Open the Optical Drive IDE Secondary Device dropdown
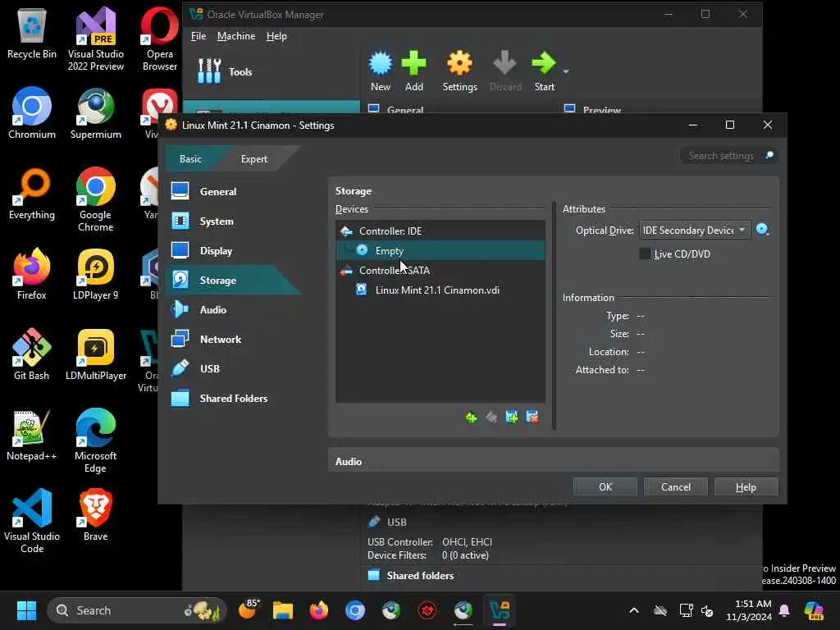840x630 pixels. (694, 230)
